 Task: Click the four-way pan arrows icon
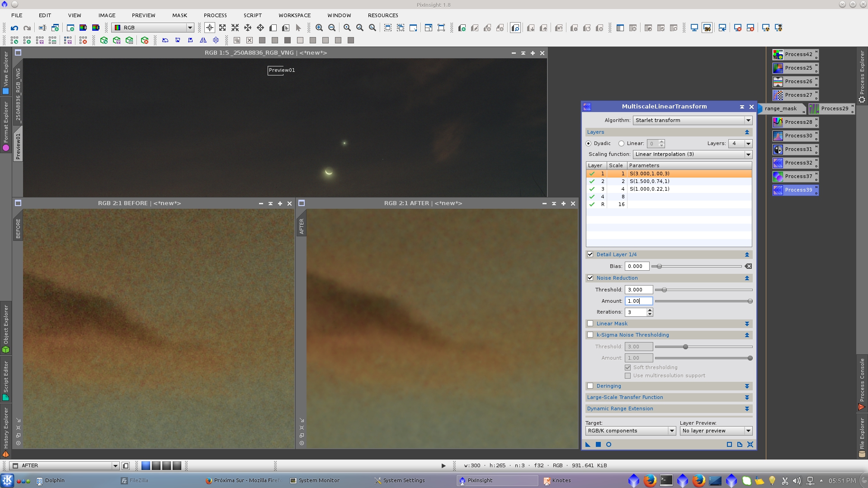pos(260,28)
